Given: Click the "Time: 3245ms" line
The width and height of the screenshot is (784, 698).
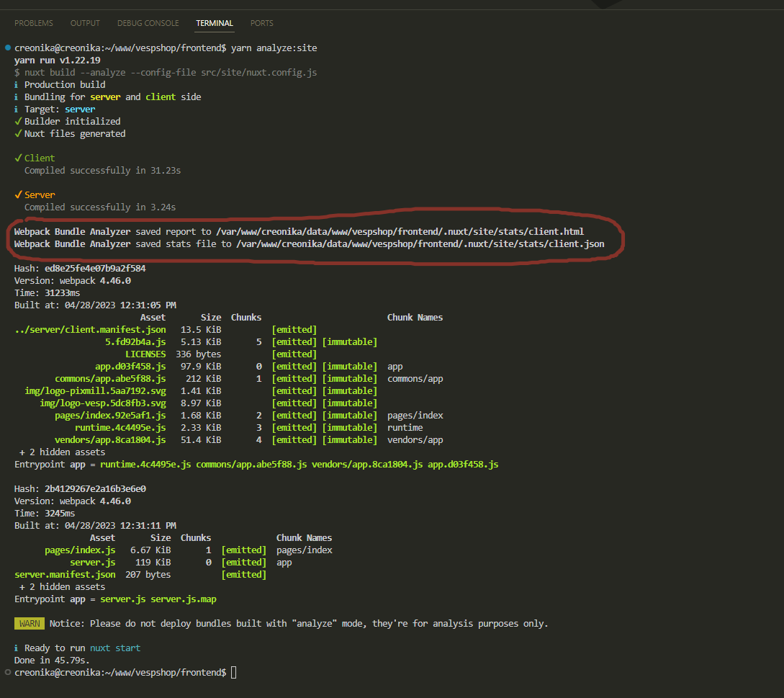Looking at the screenshot, I should (x=45, y=514).
